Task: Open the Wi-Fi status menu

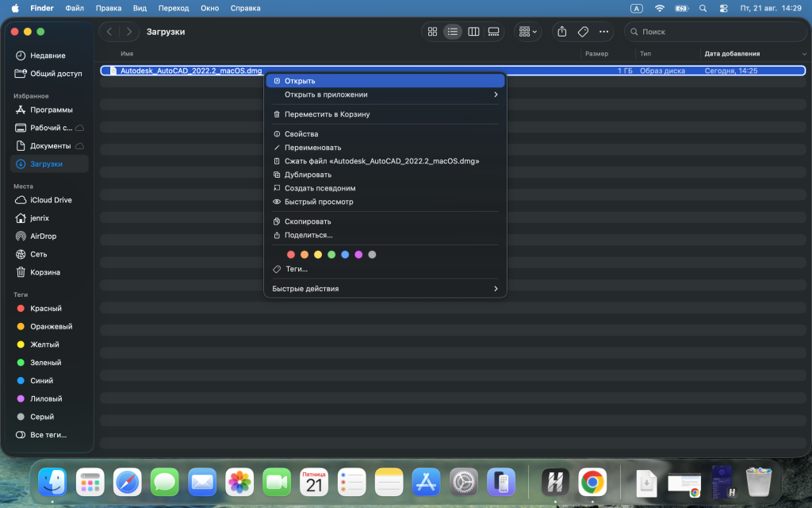Action: [x=659, y=8]
